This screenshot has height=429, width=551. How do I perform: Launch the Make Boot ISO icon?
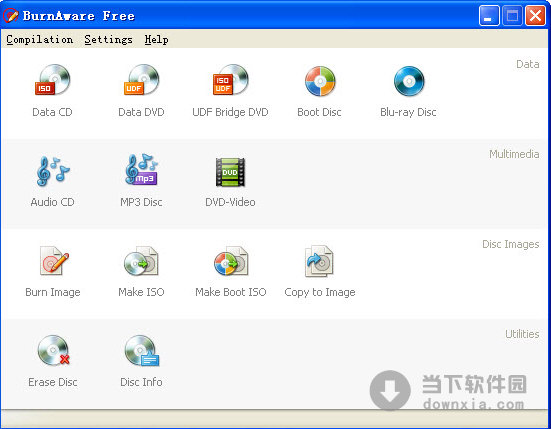[231, 261]
